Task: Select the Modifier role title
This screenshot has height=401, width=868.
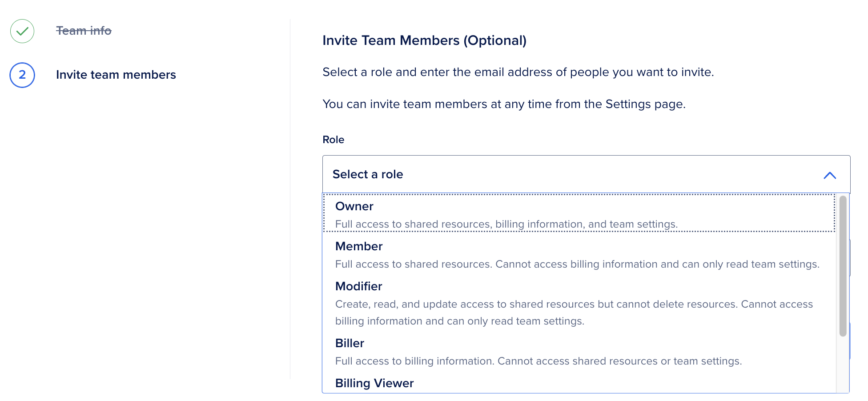Action: (x=358, y=286)
